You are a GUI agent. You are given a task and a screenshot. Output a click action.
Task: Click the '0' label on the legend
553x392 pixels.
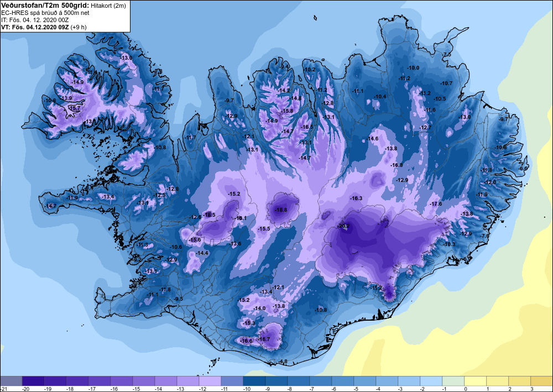point(466,389)
